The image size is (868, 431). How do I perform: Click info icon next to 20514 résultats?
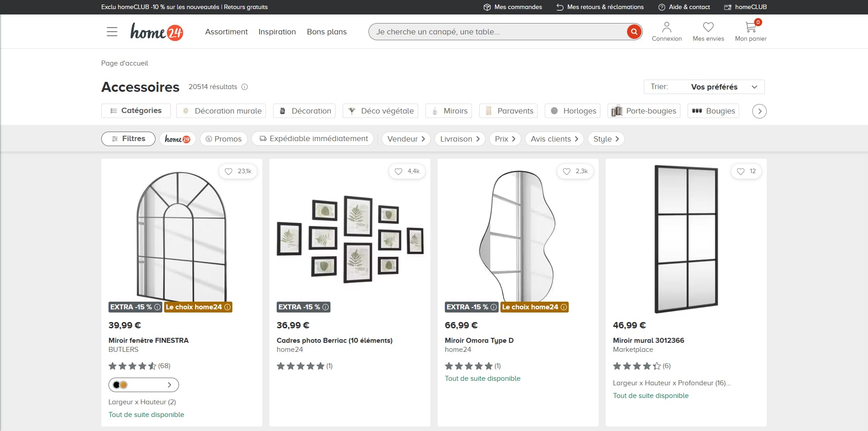tap(245, 87)
